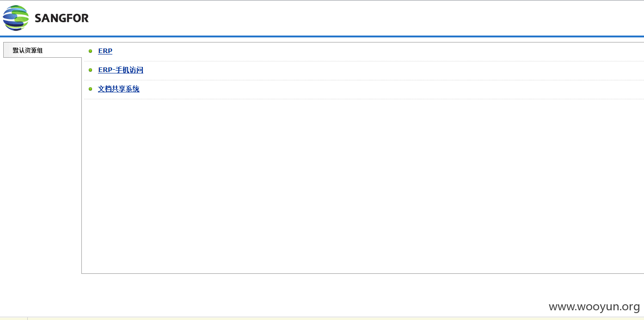644x320 pixels.
Task: Open the ERP-手机访问 link
Action: point(121,70)
